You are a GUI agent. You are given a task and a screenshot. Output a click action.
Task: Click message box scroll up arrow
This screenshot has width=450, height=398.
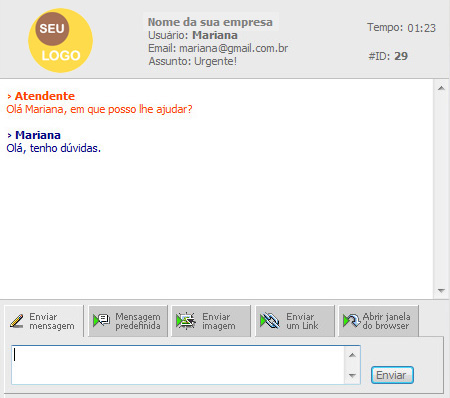352,355
